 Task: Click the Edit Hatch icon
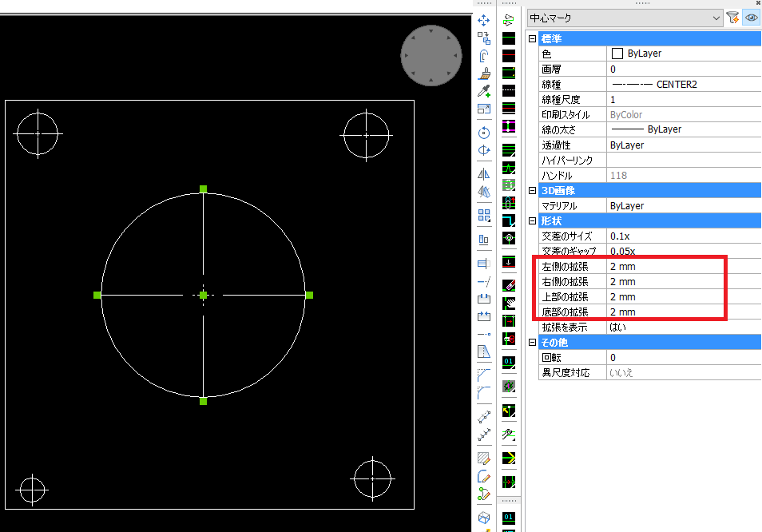(483, 458)
